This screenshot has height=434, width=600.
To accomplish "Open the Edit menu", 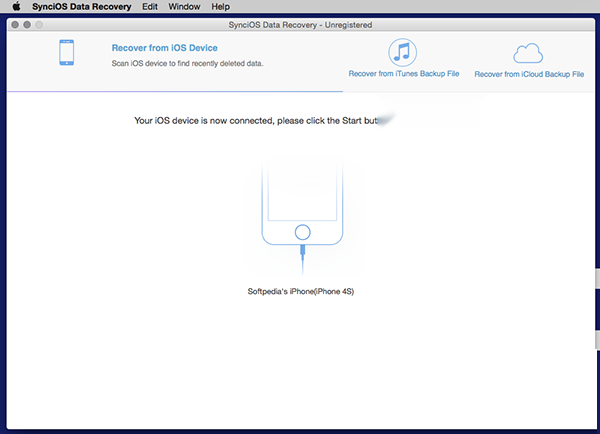I will click(150, 7).
